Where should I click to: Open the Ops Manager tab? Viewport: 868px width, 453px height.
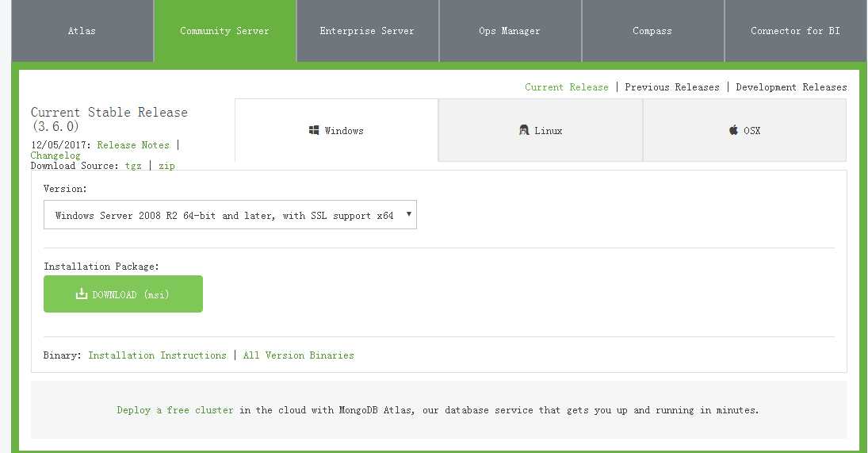(510, 31)
